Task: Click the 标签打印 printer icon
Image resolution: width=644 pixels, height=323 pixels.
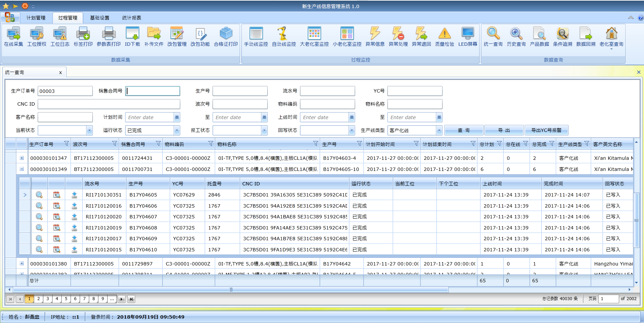Action: 83,37
